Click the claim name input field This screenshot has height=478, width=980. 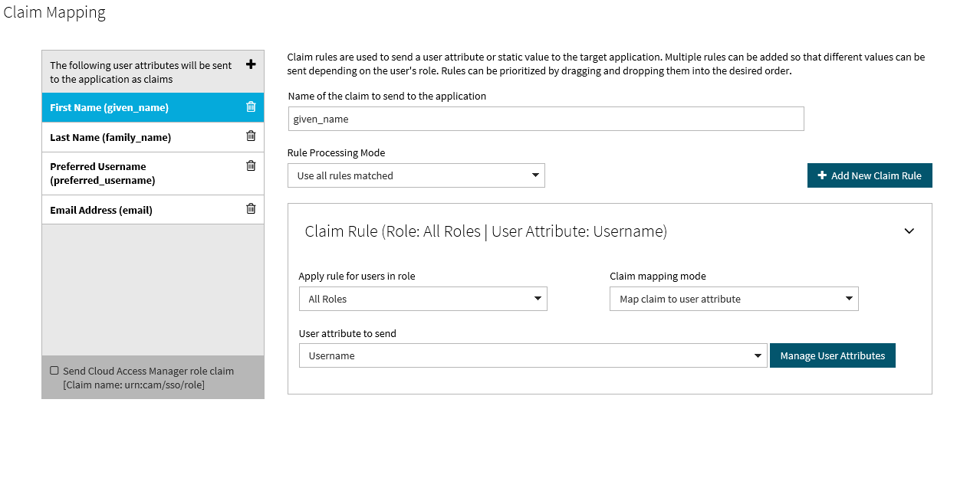[546, 119]
